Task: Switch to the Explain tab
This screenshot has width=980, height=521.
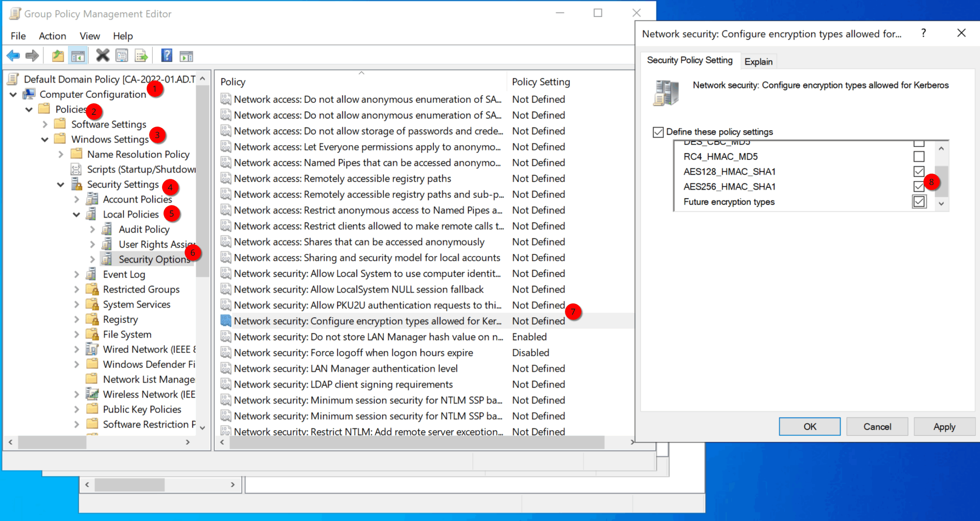Action: tap(758, 62)
